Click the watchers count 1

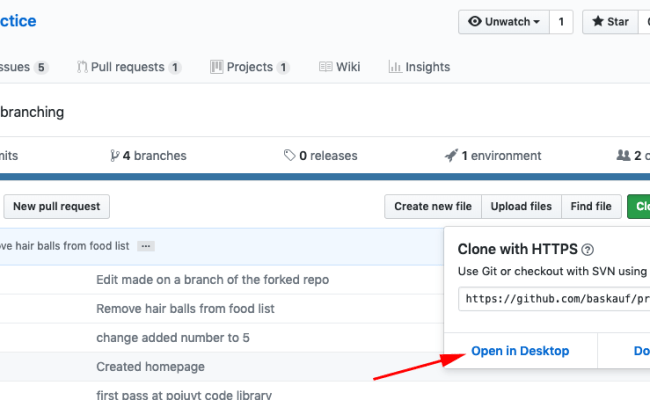coord(561,22)
